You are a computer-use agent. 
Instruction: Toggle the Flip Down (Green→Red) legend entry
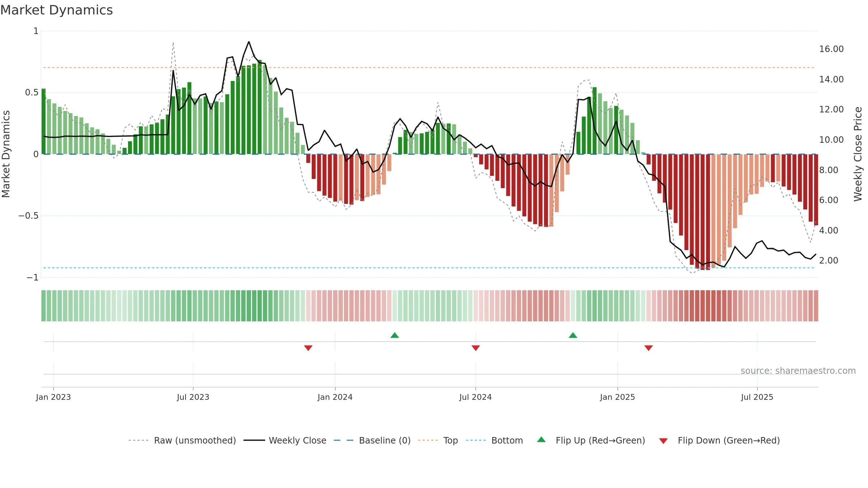click(x=719, y=440)
